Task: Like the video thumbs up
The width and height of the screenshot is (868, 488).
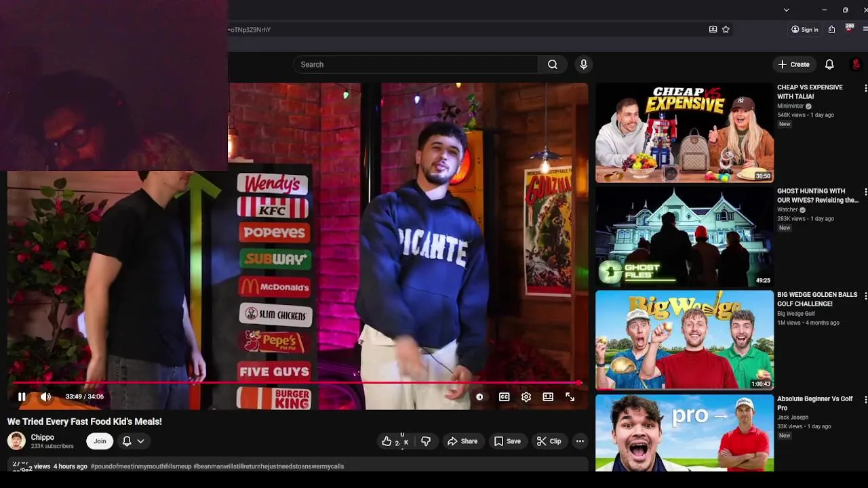Action: tap(395, 441)
